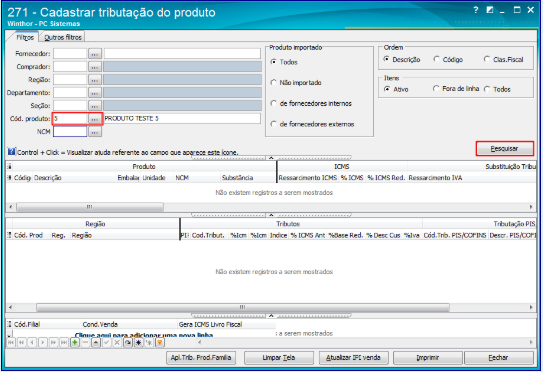Focus the NCM input field
This screenshot has width=543, height=372.
pos(70,132)
